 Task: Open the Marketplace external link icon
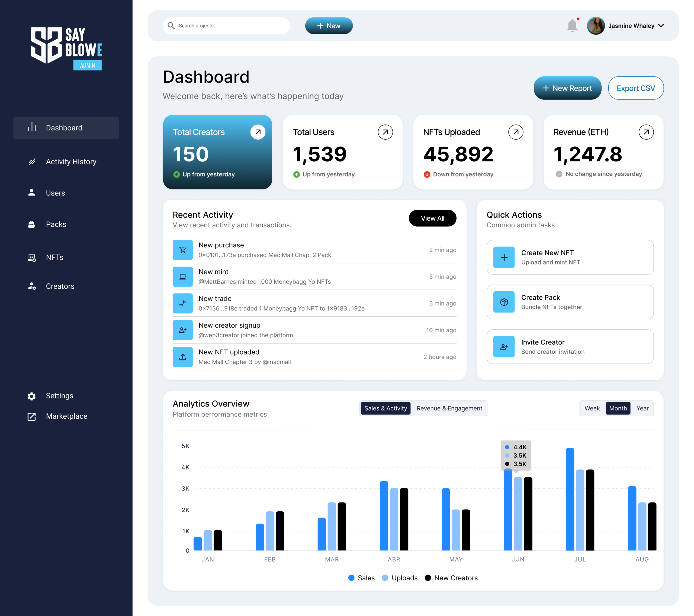(x=31, y=417)
